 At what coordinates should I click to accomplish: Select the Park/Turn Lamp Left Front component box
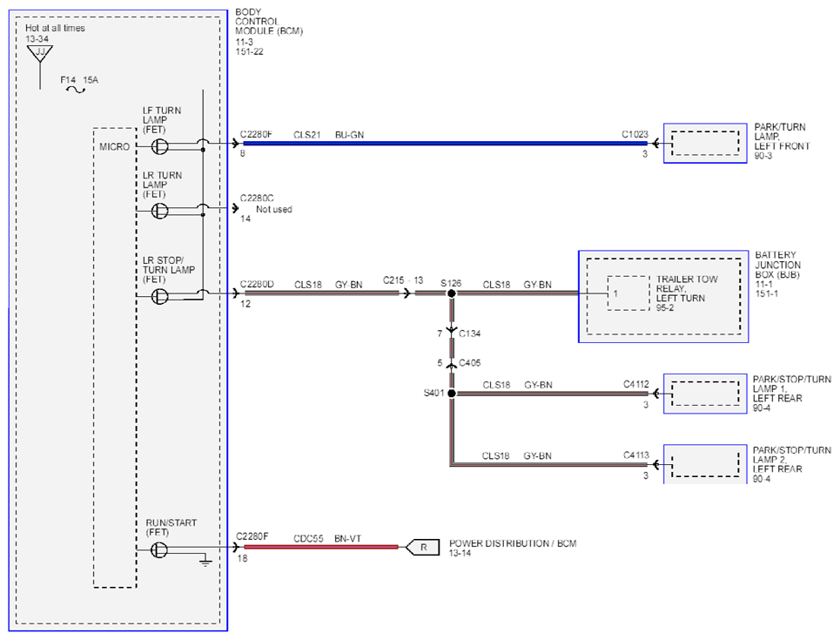tap(705, 143)
